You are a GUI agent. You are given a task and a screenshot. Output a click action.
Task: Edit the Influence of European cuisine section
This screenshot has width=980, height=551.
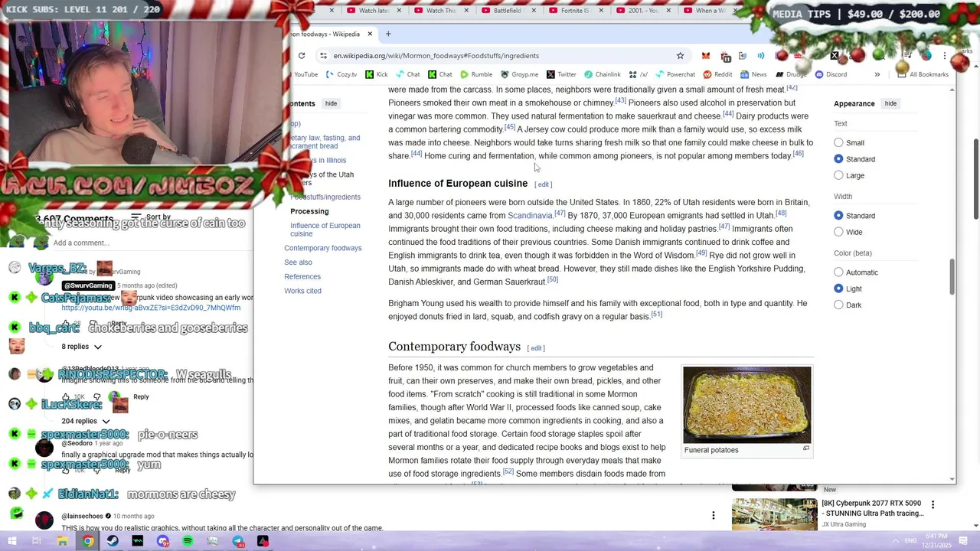click(543, 184)
